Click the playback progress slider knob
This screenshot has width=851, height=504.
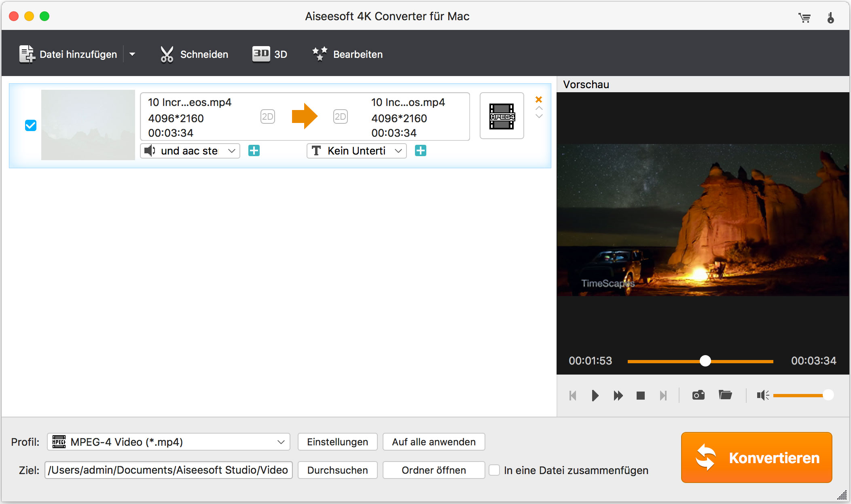(x=705, y=361)
